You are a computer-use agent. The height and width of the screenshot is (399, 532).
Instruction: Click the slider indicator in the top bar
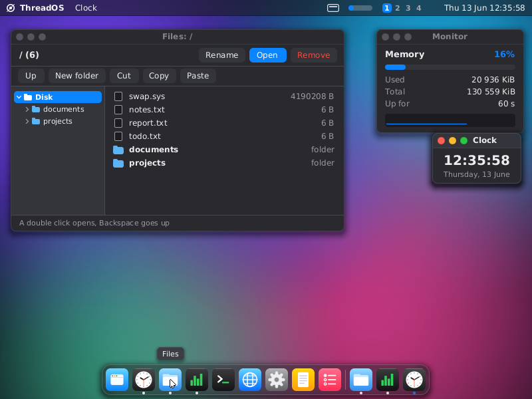pos(360,8)
